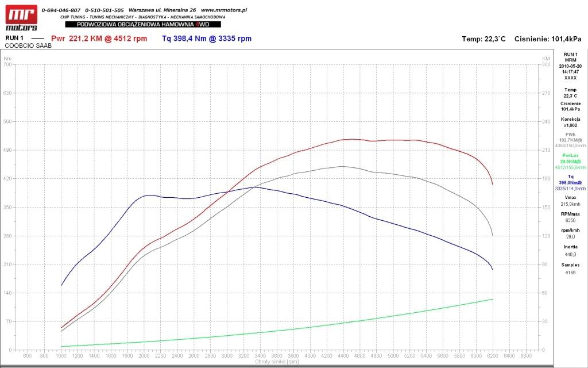This screenshot has width=588, height=368.
Task: Click the blue Tq 398,4 Nm reading
Action: coord(207,39)
